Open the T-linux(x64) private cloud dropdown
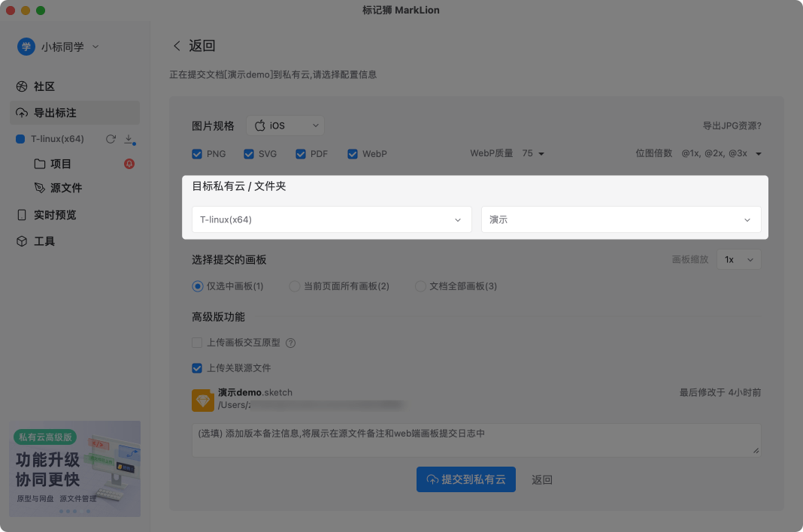803x532 pixels. (332, 219)
